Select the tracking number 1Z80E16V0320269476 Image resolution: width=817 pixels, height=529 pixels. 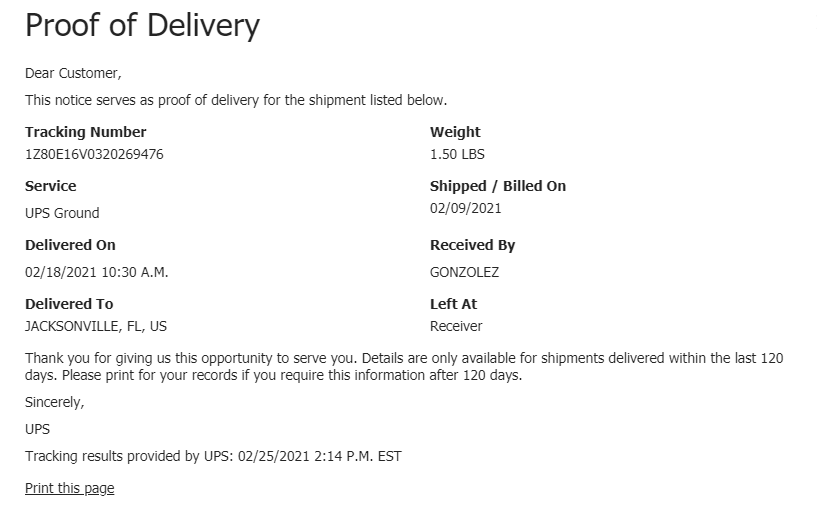click(x=94, y=154)
